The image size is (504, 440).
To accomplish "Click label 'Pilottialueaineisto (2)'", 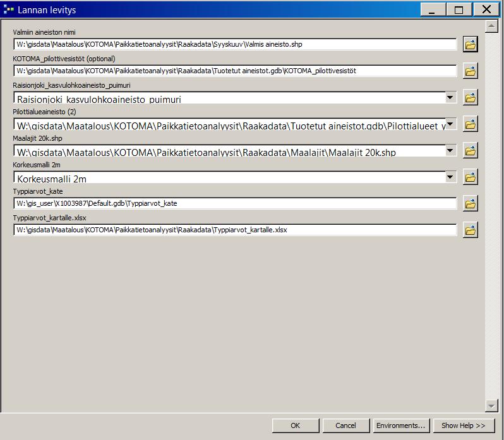I will coord(44,112).
